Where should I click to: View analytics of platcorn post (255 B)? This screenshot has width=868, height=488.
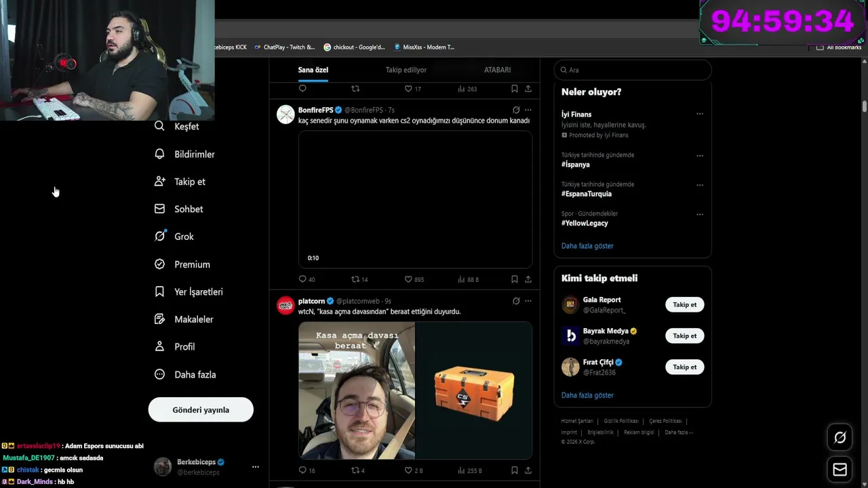469,470
